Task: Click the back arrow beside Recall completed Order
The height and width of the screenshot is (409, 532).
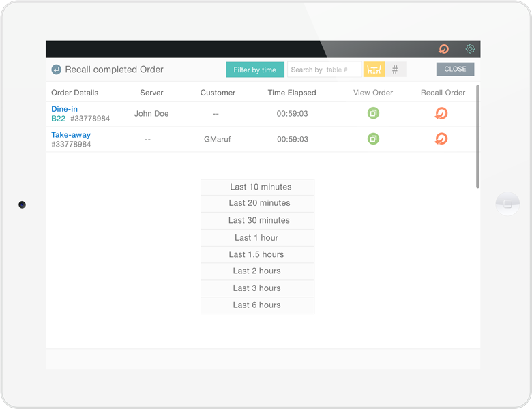Action: click(x=56, y=70)
